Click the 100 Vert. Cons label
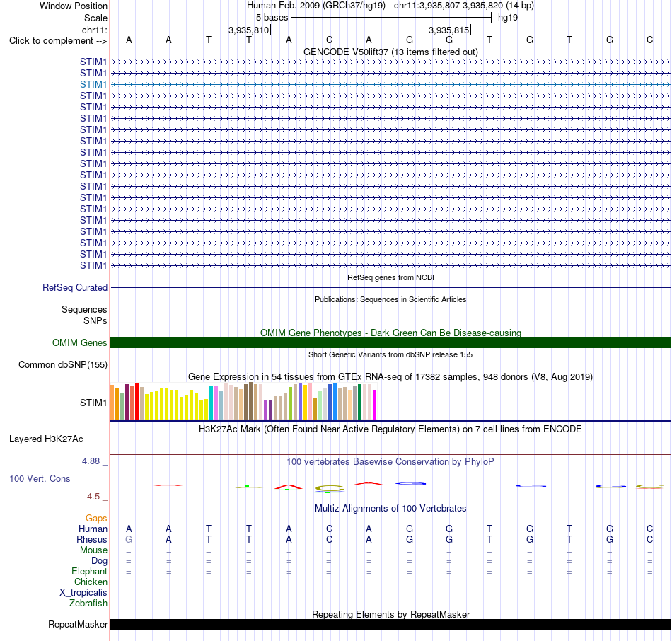The width and height of the screenshot is (672, 641). click(40, 478)
